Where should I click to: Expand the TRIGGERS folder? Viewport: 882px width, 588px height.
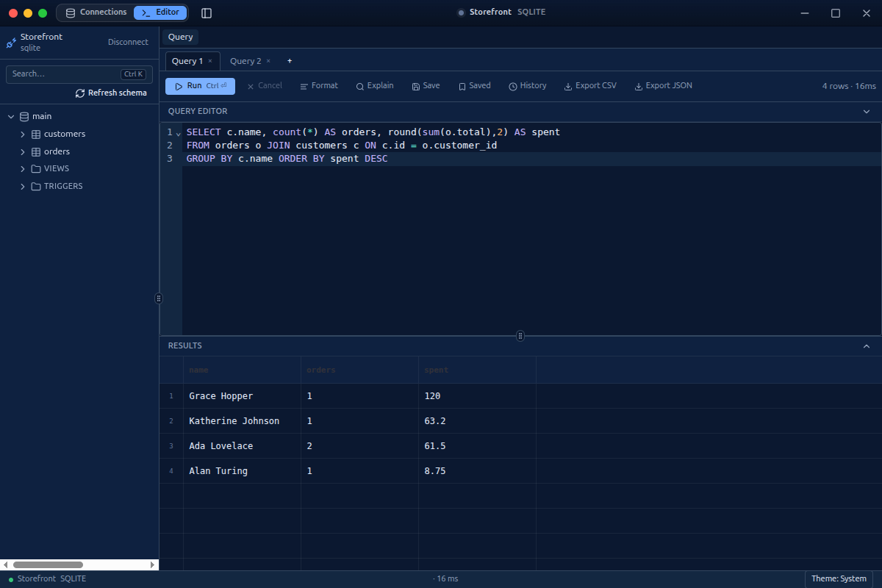point(23,186)
